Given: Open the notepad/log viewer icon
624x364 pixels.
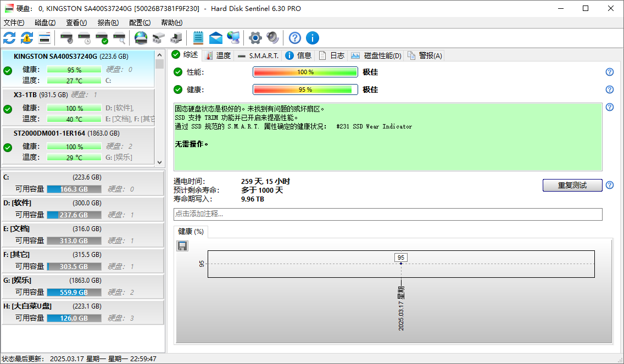Looking at the screenshot, I should (197, 38).
